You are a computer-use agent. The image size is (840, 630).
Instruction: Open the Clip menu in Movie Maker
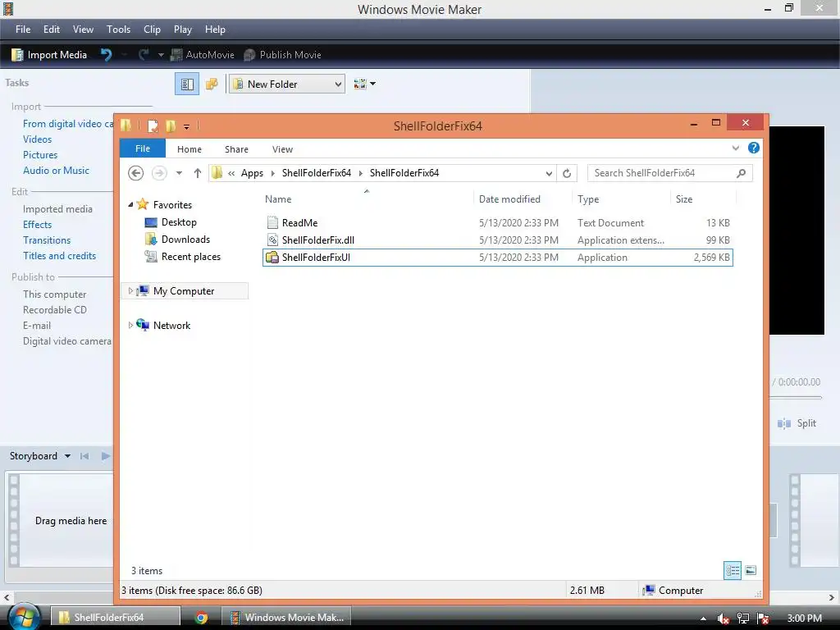click(152, 30)
